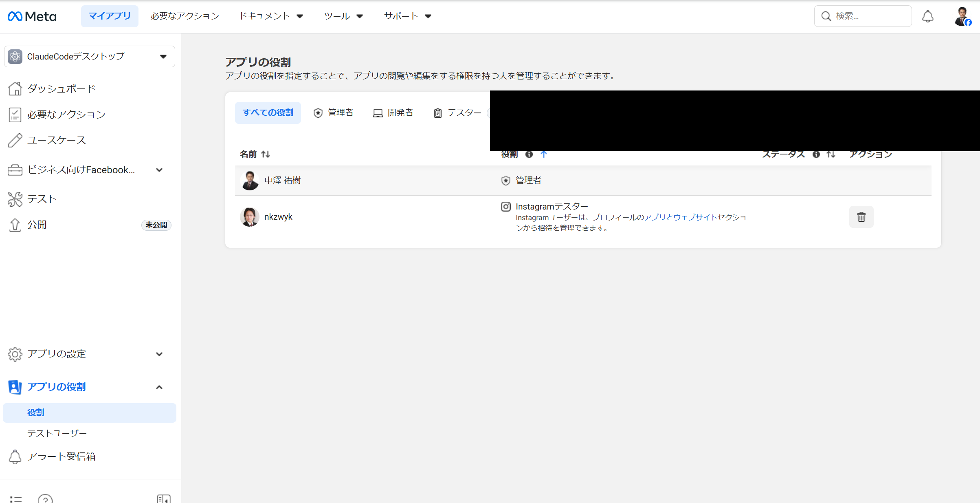The width and height of the screenshot is (980, 503).
Task: Open 必要なアクション in top navigation
Action: [x=185, y=16]
